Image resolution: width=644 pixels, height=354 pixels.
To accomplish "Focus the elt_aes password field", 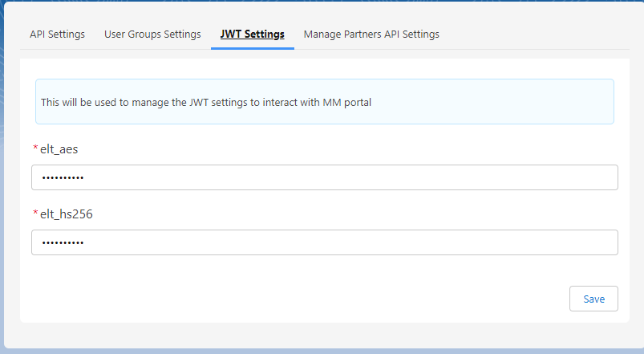I will [x=325, y=177].
